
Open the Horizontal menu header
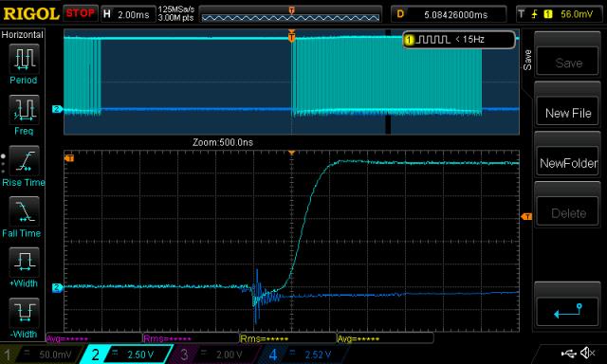23,35
